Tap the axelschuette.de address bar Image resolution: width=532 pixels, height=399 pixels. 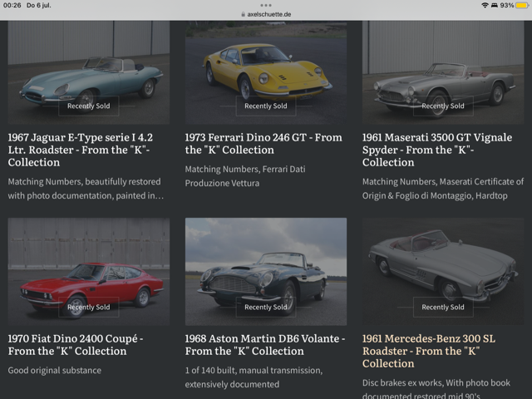click(268, 14)
